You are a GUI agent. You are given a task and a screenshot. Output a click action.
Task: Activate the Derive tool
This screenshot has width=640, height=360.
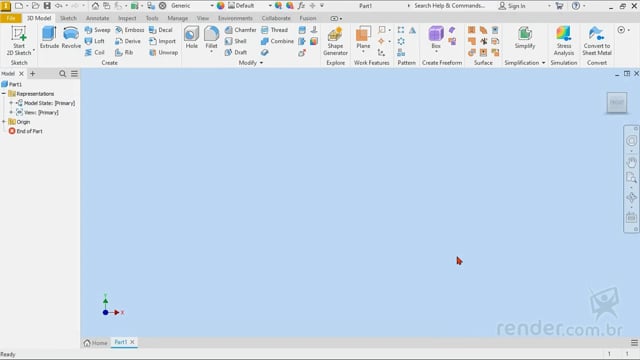click(x=128, y=41)
